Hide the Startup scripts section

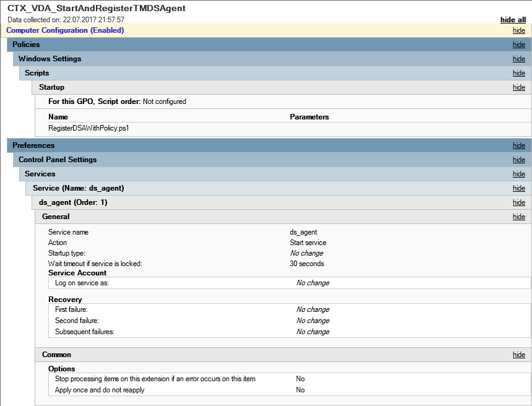click(x=519, y=87)
